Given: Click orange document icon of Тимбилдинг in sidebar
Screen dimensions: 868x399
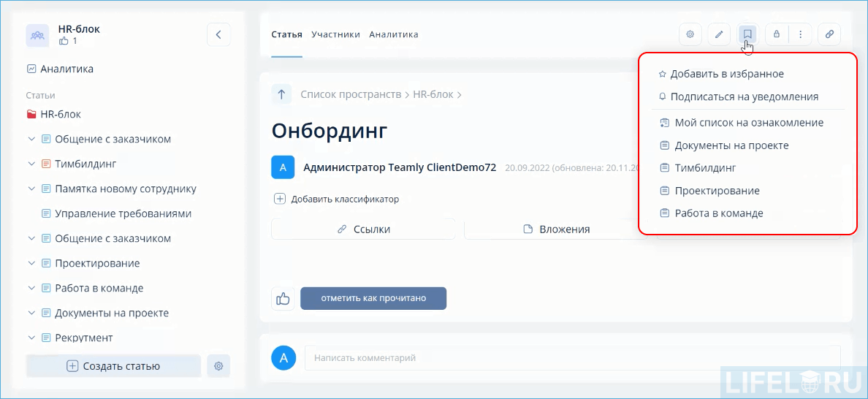Looking at the screenshot, I should pos(47,164).
